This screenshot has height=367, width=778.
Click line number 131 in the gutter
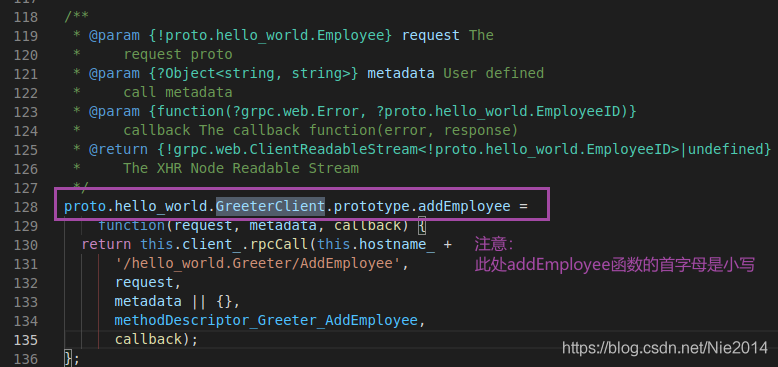[x=26, y=264]
